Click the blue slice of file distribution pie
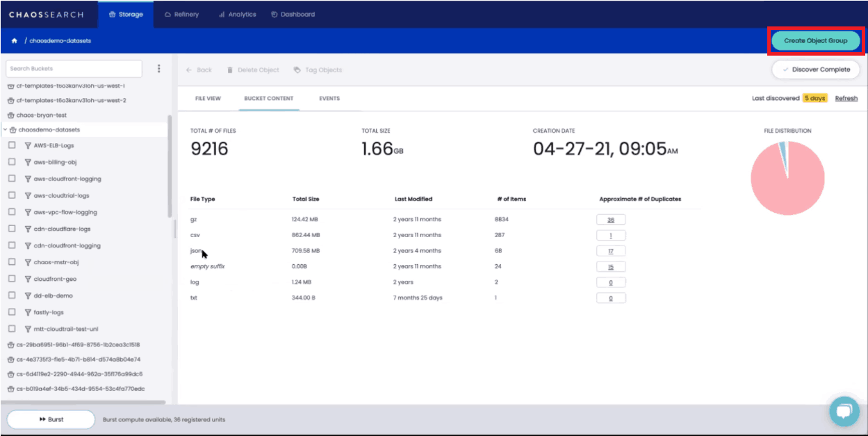This screenshot has width=868, height=436. click(783, 152)
